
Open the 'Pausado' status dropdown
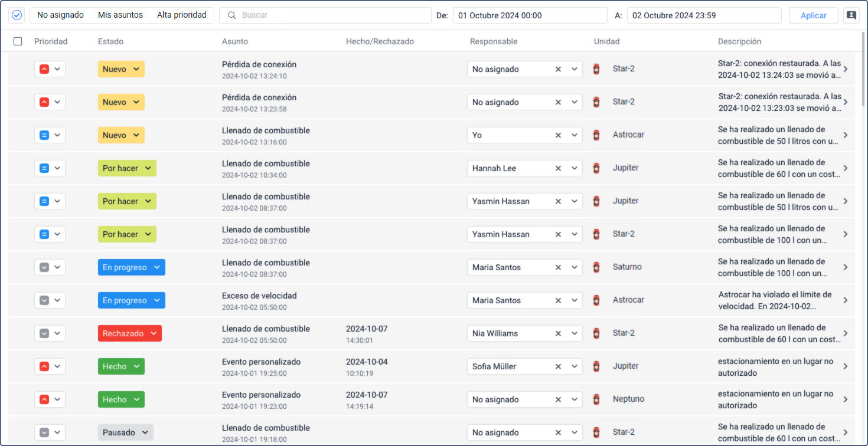click(x=126, y=432)
